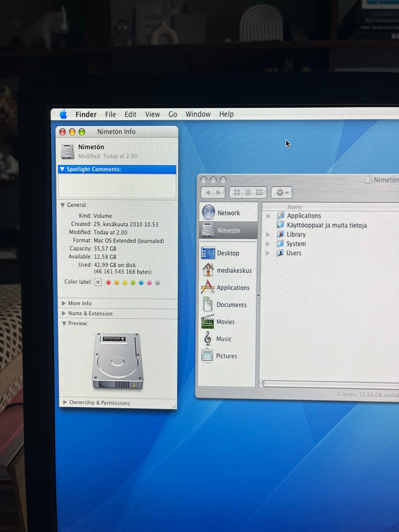Viewport: 399px width, 532px height.
Task: Collapse the Spotlight Comments section
Action: pos(62,169)
